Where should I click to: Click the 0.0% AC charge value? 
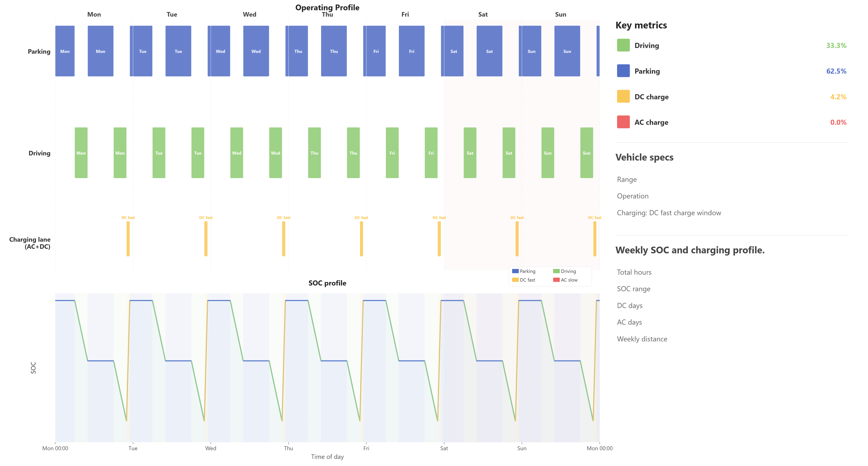(838, 122)
